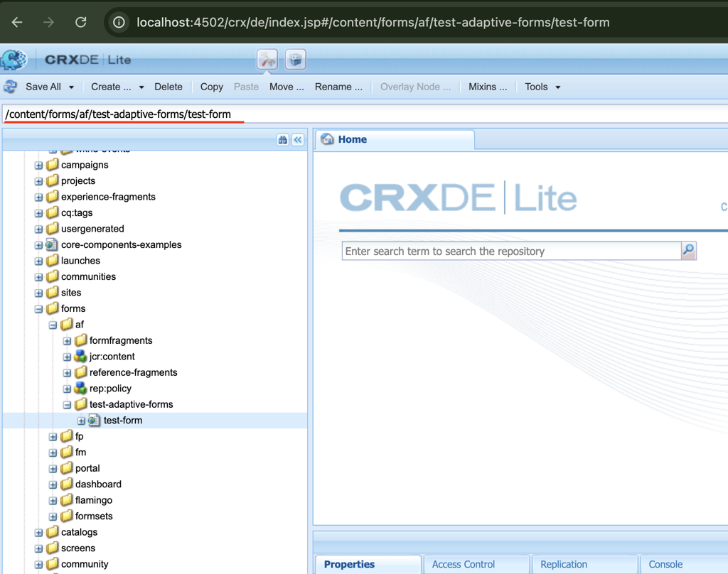Screen dimensions: 728x574
Task: Expand the formfragments folder
Action: tap(68, 341)
